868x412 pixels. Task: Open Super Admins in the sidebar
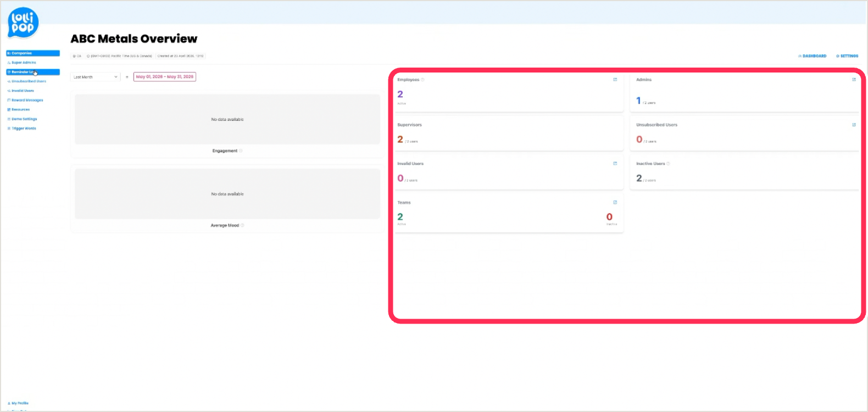click(22, 63)
